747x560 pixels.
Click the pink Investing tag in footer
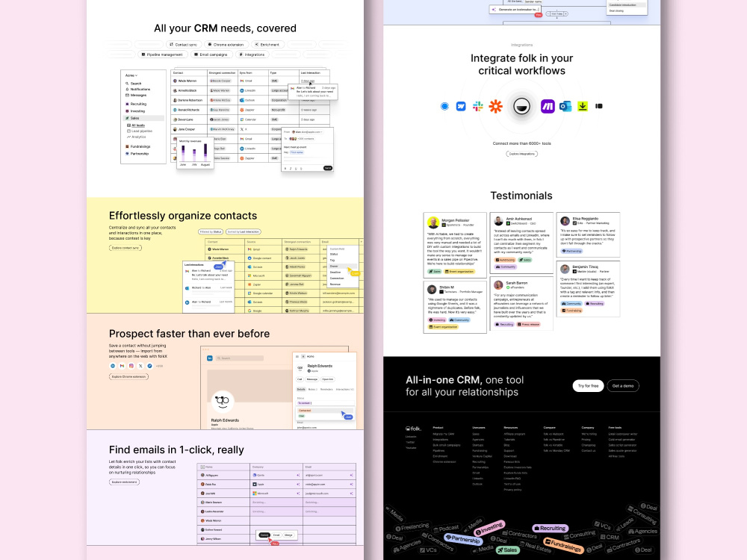(x=489, y=528)
